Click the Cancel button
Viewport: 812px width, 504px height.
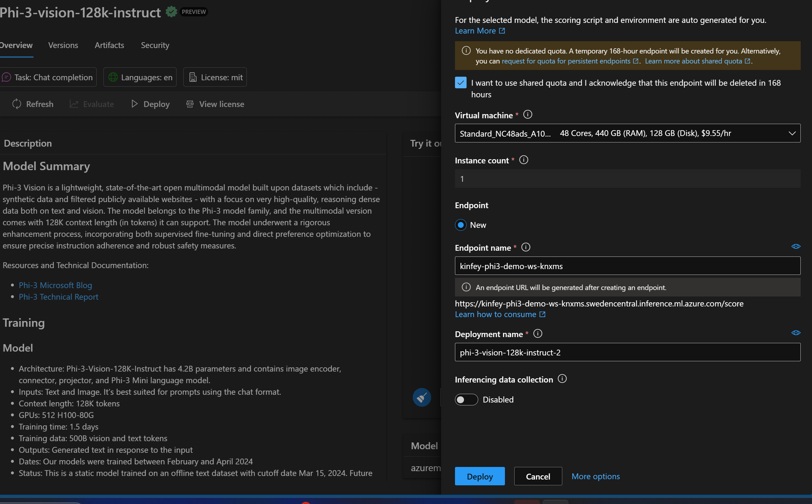[x=538, y=476]
